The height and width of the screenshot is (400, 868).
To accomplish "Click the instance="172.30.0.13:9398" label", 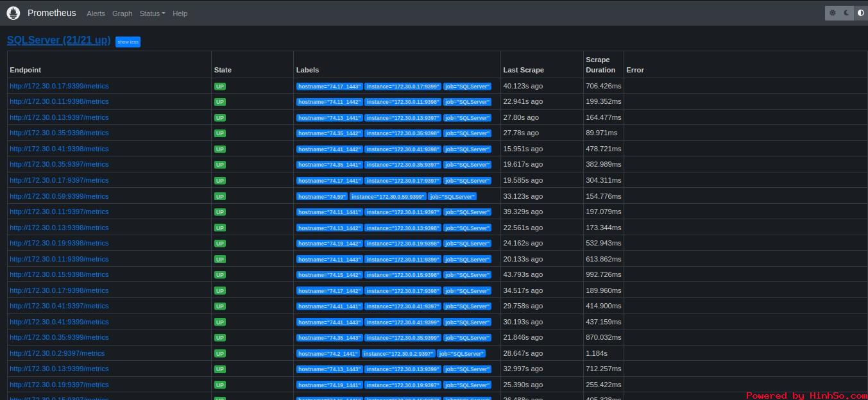I will (403, 228).
